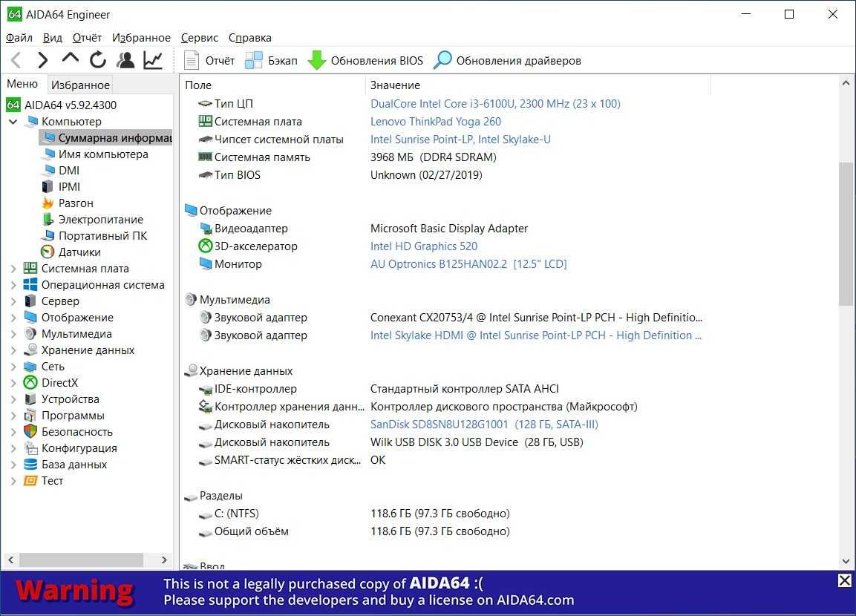Refresh the current page via the toolbar

(98, 60)
